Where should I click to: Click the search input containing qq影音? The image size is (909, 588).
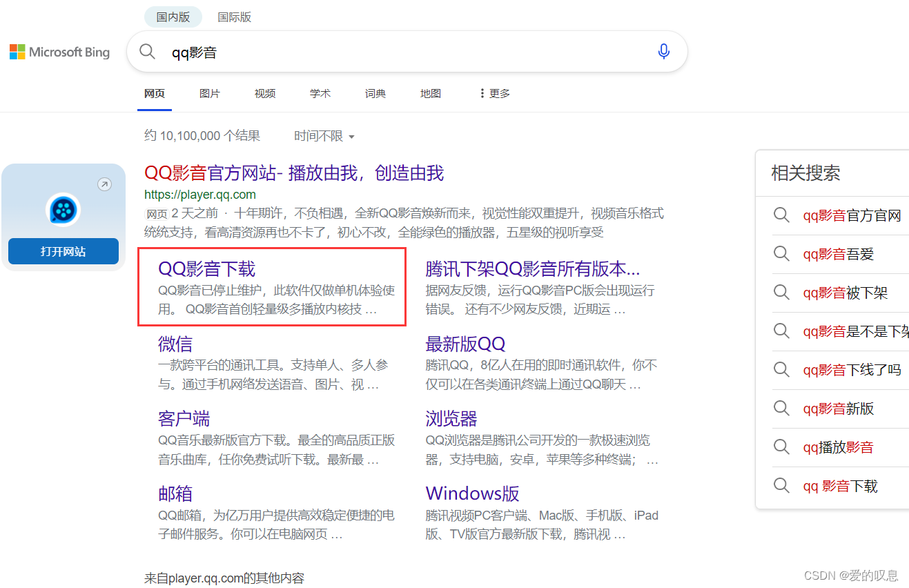pos(407,52)
